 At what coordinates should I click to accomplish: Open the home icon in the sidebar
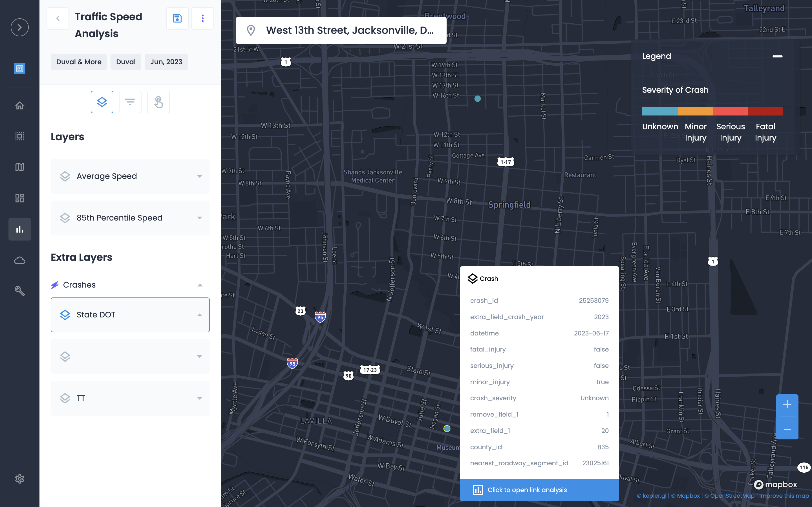click(x=19, y=106)
